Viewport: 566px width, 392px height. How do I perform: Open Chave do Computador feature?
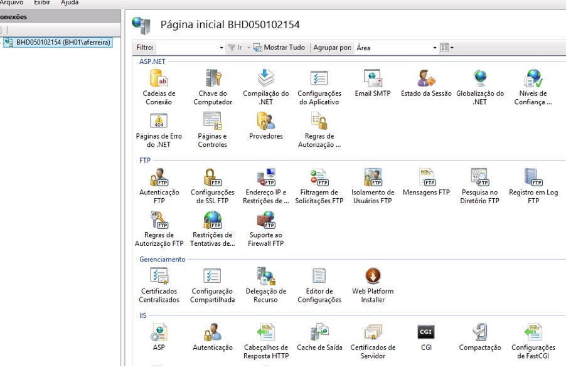click(x=213, y=88)
